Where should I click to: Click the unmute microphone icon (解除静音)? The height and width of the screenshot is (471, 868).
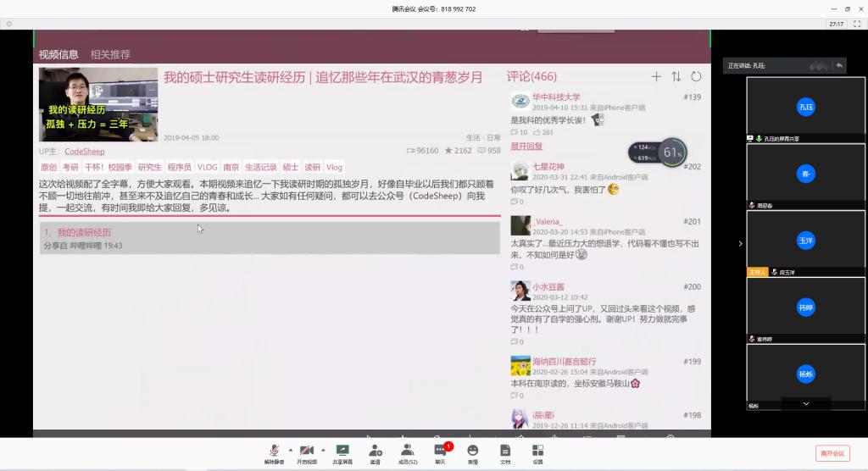274,452
